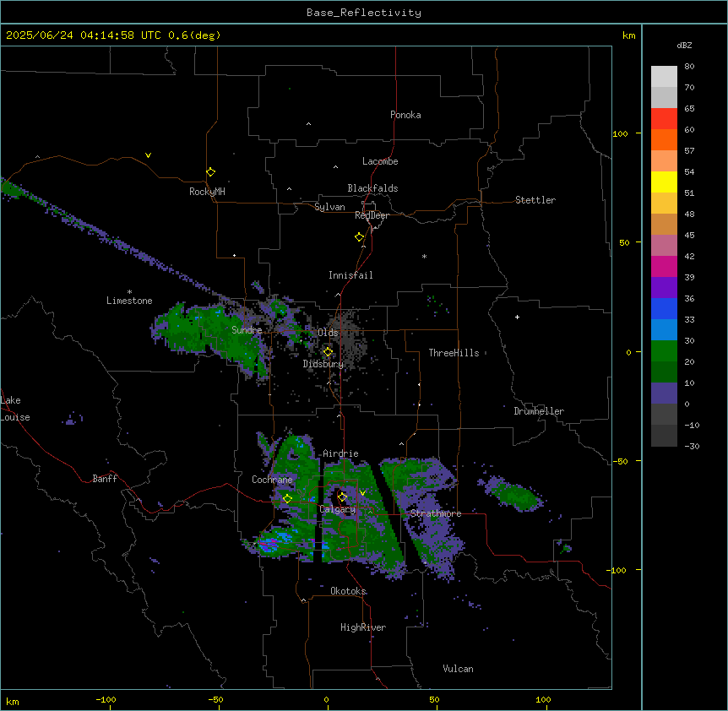Click the 100 tick on right axis
The width and height of the screenshot is (728, 711).
point(620,133)
